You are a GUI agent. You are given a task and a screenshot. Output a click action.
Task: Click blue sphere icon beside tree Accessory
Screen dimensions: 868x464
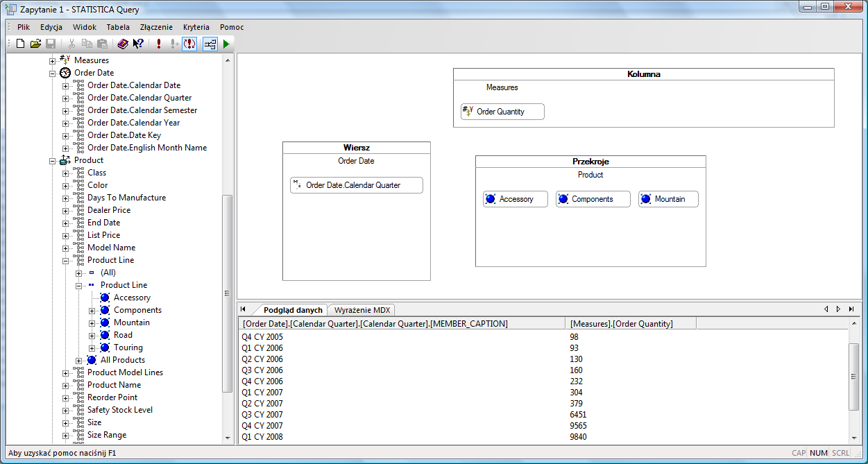105,298
